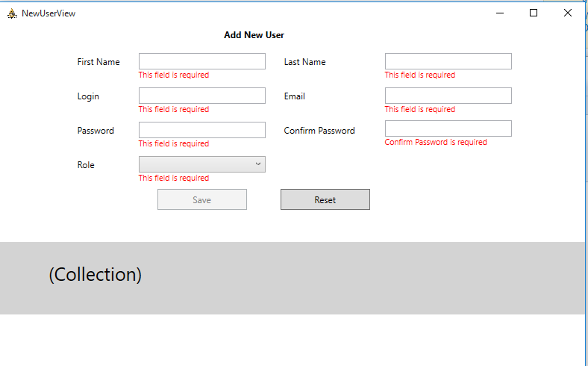The width and height of the screenshot is (588, 366).
Task: Click the Save button
Action: [202, 199]
